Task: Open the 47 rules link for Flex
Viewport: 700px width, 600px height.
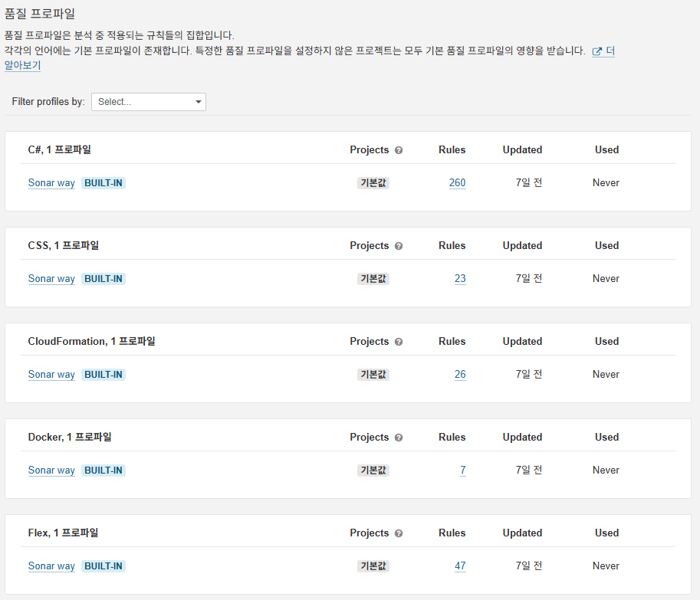Action: coord(460,566)
